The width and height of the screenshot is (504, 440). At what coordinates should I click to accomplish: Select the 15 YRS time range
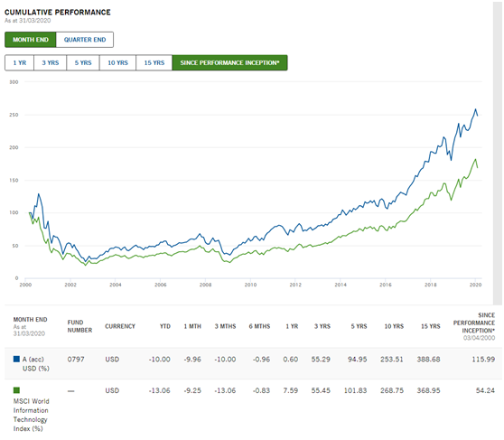pos(154,62)
